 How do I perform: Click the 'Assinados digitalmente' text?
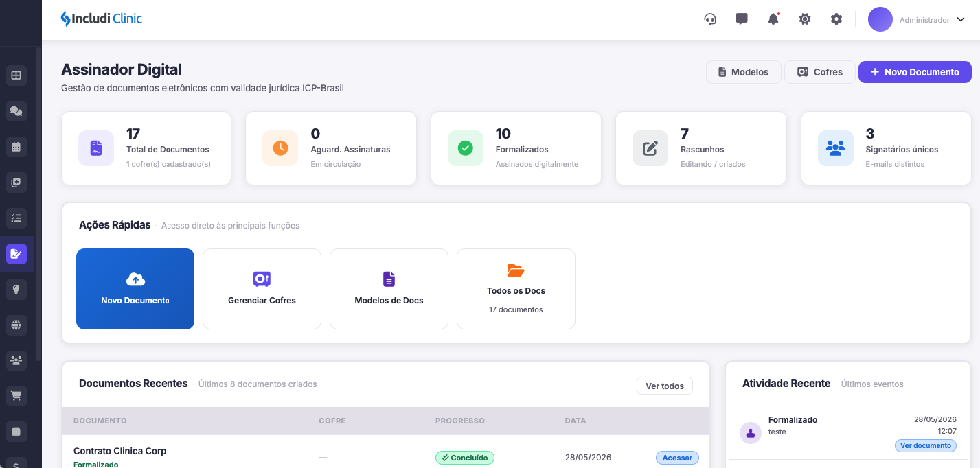pyautogui.click(x=537, y=164)
